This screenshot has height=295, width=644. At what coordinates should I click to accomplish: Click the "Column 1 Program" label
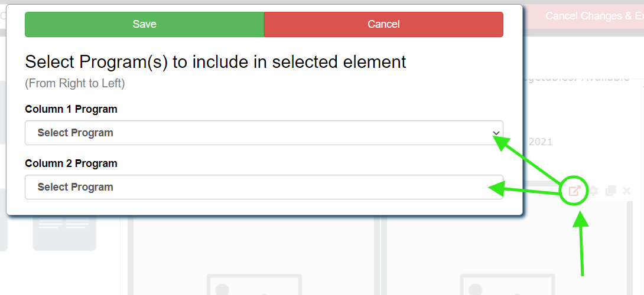tap(71, 109)
